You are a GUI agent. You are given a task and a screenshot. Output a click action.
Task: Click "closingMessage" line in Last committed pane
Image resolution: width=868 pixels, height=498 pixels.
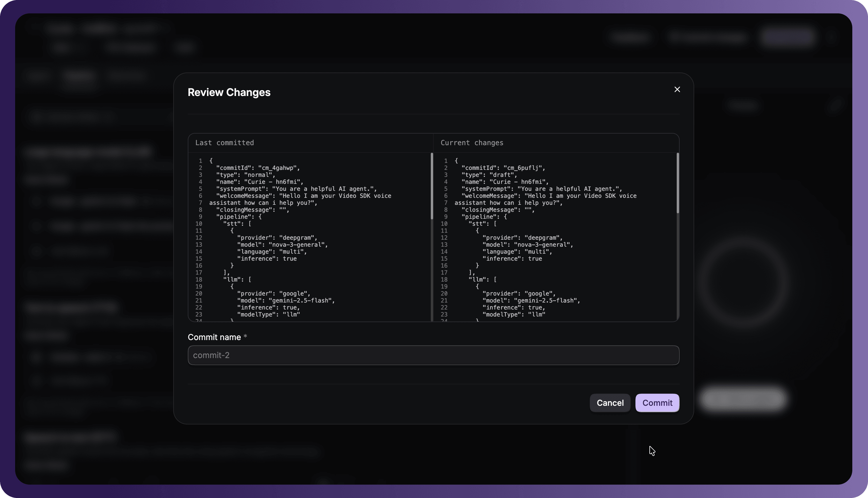point(253,210)
